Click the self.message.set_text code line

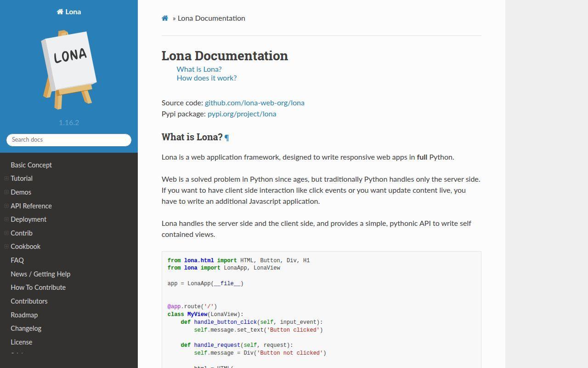tap(258, 330)
